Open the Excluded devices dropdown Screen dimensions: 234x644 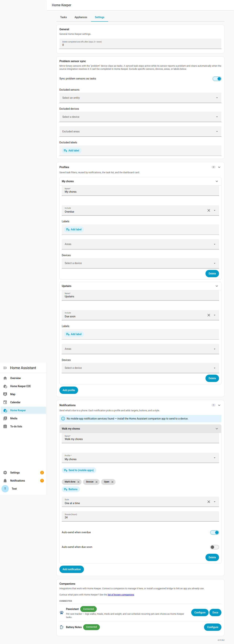[140, 117]
